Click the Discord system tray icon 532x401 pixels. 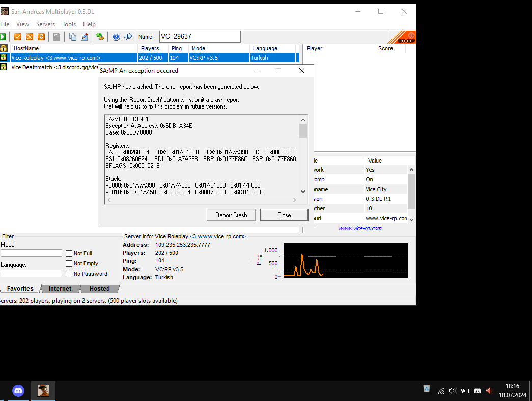coord(477,391)
